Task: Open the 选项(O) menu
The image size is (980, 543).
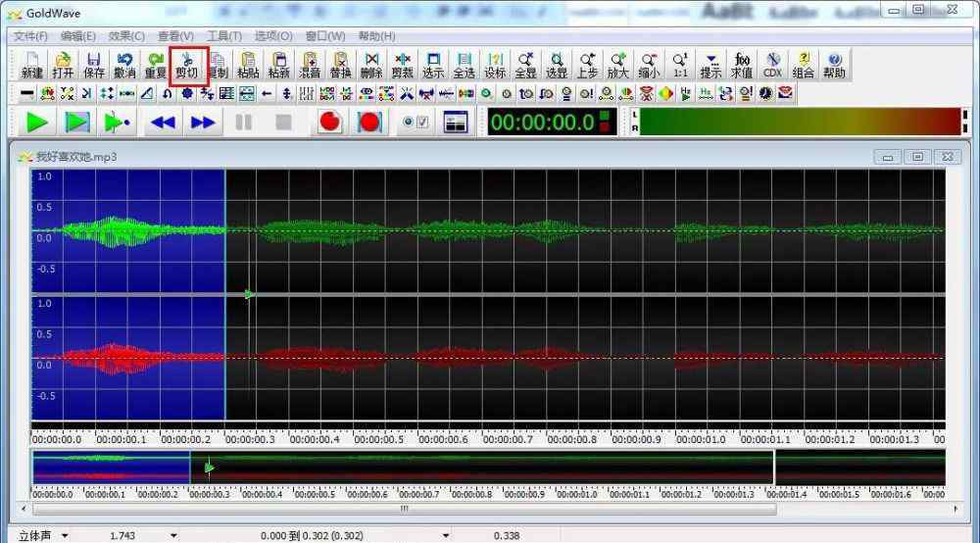Action: [273, 36]
